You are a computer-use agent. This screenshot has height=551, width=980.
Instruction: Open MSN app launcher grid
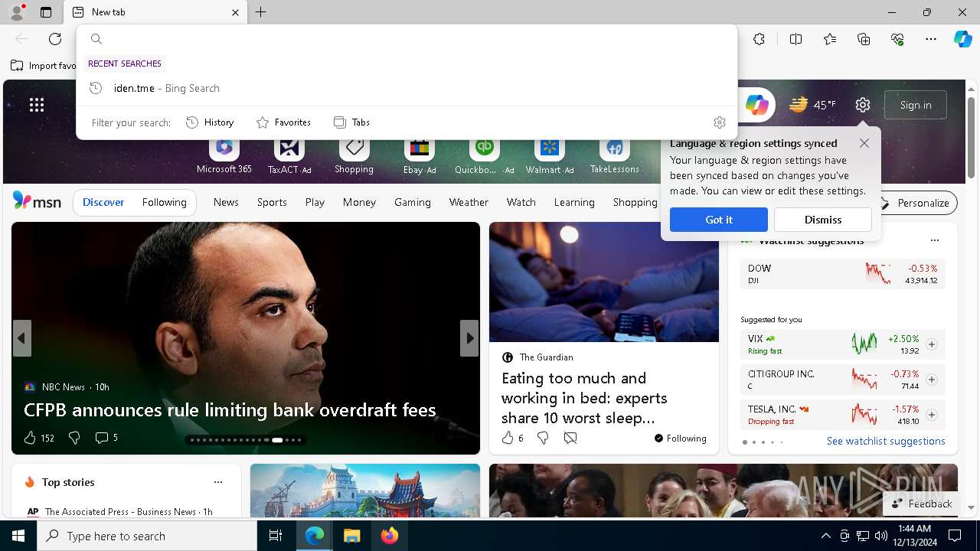(x=37, y=105)
